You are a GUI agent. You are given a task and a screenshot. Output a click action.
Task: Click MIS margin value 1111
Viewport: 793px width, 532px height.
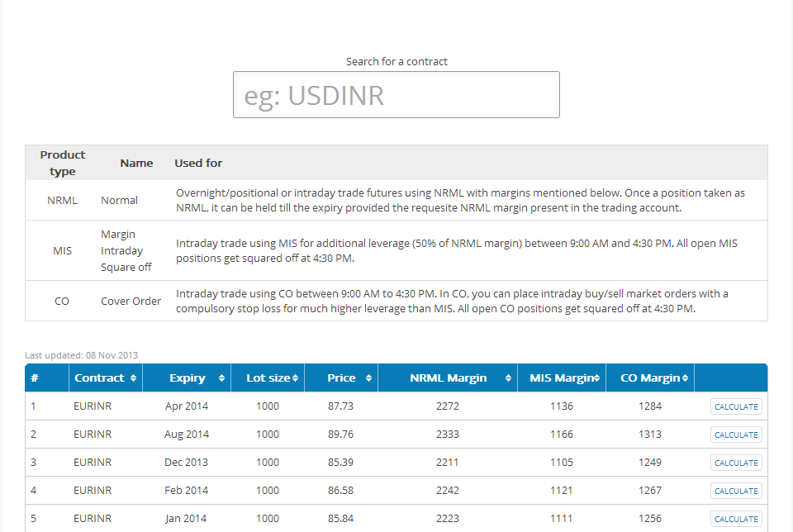(x=562, y=518)
